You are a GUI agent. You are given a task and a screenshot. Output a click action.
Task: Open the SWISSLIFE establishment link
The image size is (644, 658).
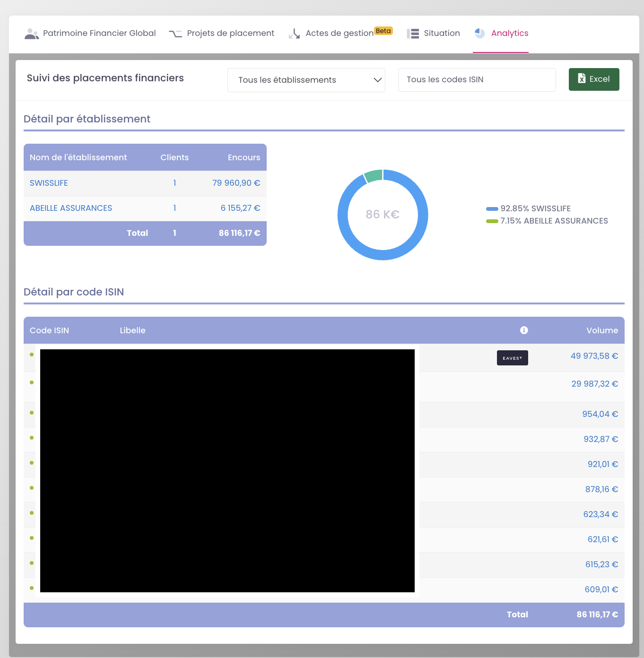pos(49,183)
